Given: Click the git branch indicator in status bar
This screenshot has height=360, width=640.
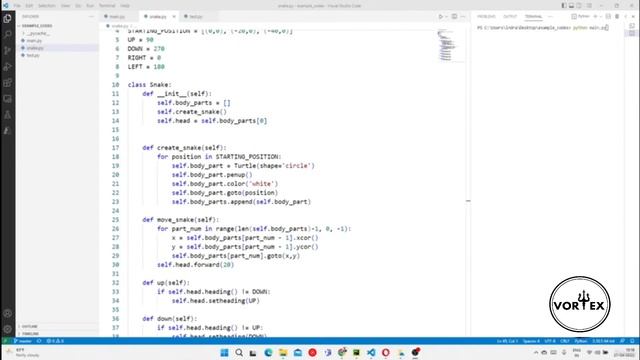Looking at the screenshot, I should (23, 341).
